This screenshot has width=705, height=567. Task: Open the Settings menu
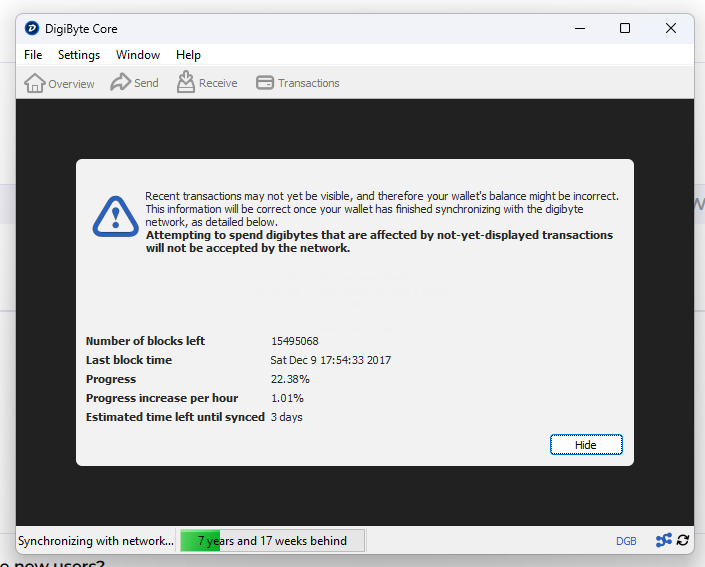pyautogui.click(x=79, y=55)
